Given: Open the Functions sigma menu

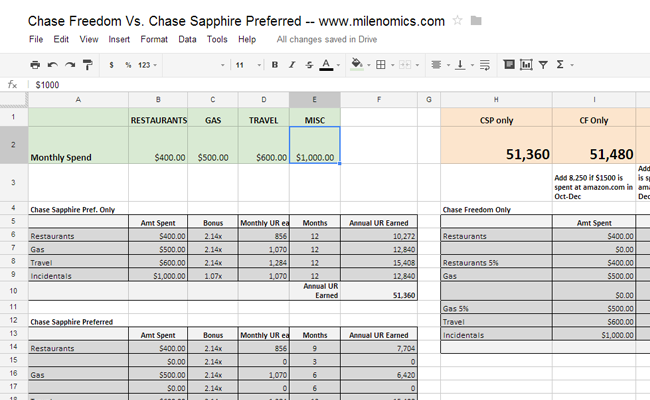Looking at the screenshot, I should pos(560,65).
